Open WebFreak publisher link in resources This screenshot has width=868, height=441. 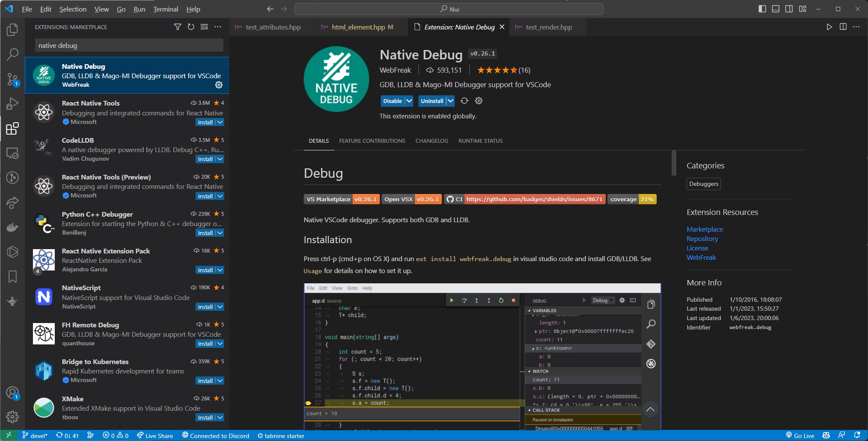pyautogui.click(x=701, y=257)
